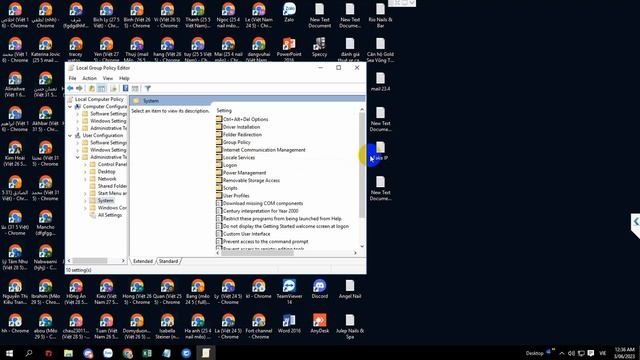Select the Folder Redirection folder
Viewport: 640px width, 360px height.
click(239, 135)
